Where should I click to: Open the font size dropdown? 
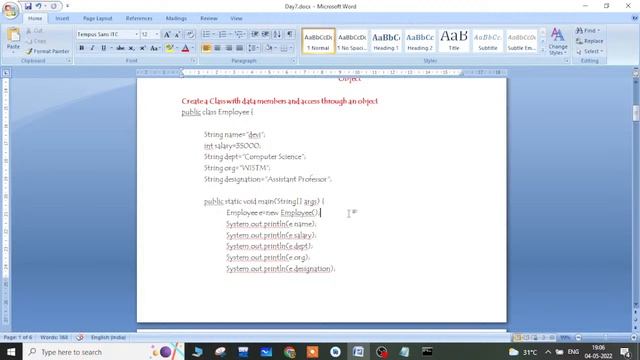[x=157, y=35]
